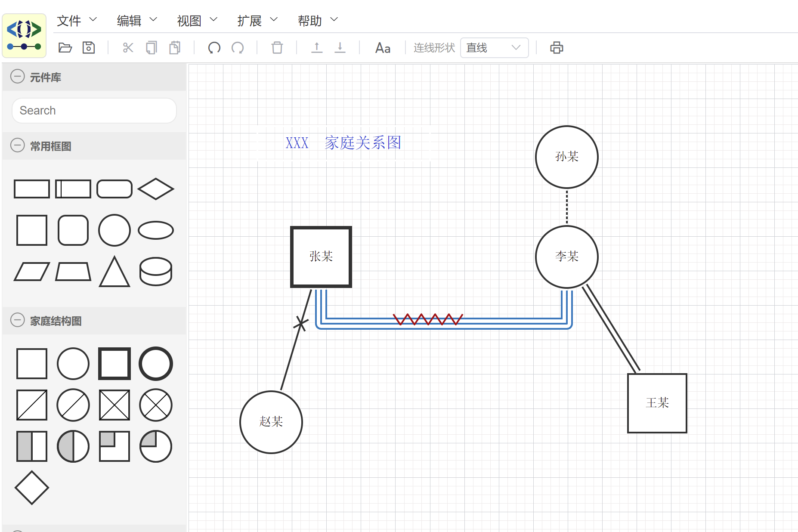Select the red zigzag conflict line
The height and width of the screenshot is (532, 798).
tap(428, 319)
